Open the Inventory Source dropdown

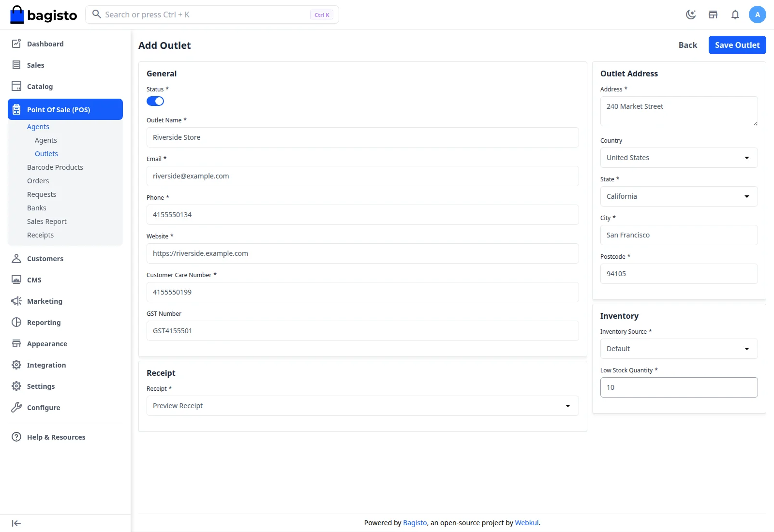coord(679,349)
